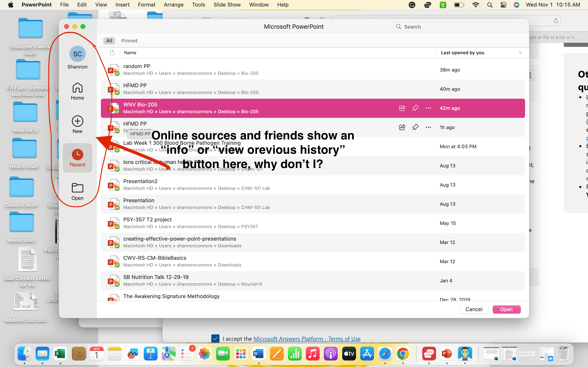This screenshot has width=588, height=367.
Task: Accept the Microsoft Answers Platform Terms checkbox
Action: coord(216,339)
